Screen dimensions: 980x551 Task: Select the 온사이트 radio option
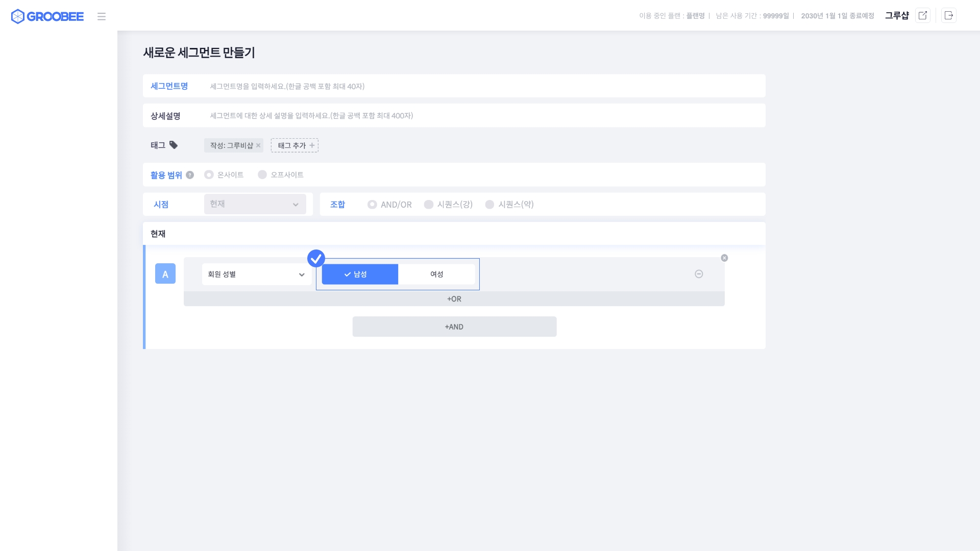pyautogui.click(x=209, y=174)
